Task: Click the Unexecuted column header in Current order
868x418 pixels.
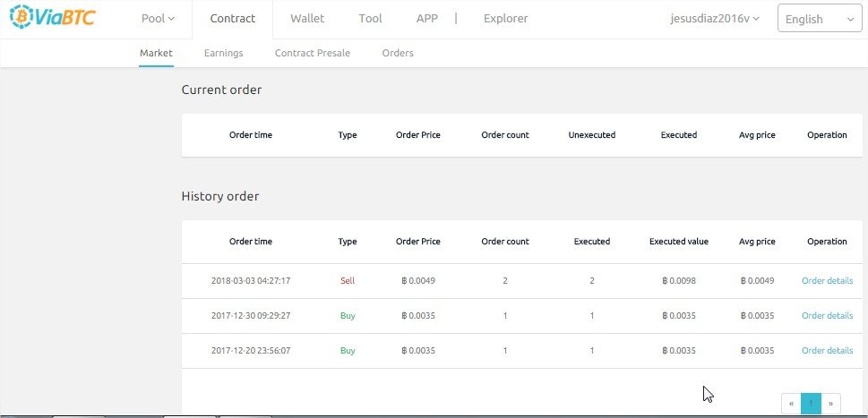Action: click(592, 135)
